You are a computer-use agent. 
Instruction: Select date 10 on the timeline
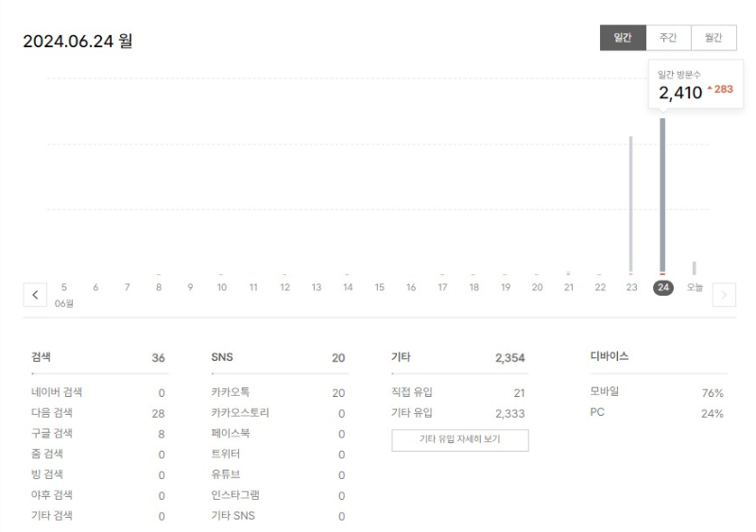pyautogui.click(x=222, y=287)
